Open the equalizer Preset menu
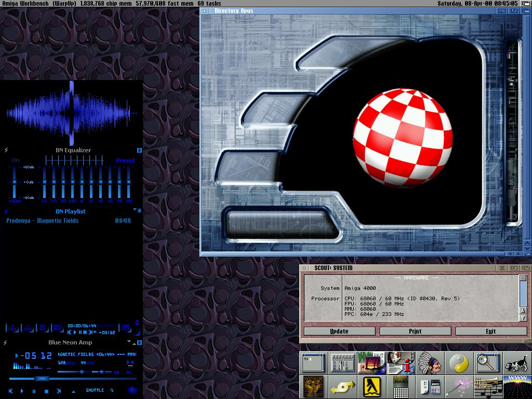Image resolution: width=532 pixels, height=399 pixels. [125, 161]
